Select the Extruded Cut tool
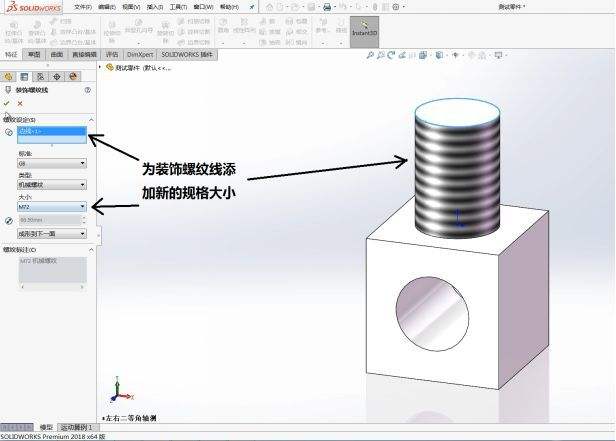 (x=112, y=31)
